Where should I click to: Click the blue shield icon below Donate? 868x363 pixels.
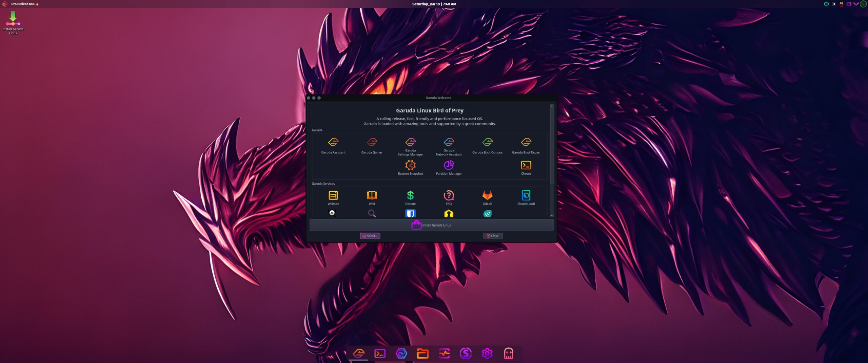click(410, 213)
